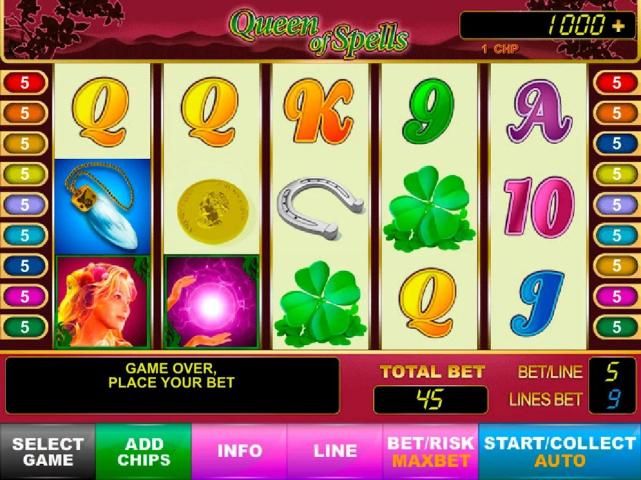The width and height of the screenshot is (641, 480).
Task: Click the crystal pendant necklace symbol
Action: [x=102, y=207]
